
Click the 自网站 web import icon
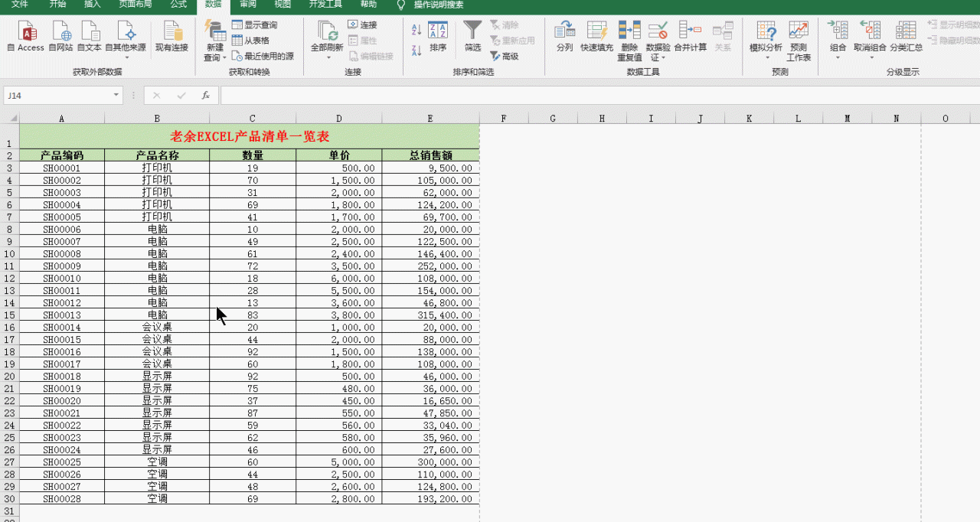tap(60, 37)
